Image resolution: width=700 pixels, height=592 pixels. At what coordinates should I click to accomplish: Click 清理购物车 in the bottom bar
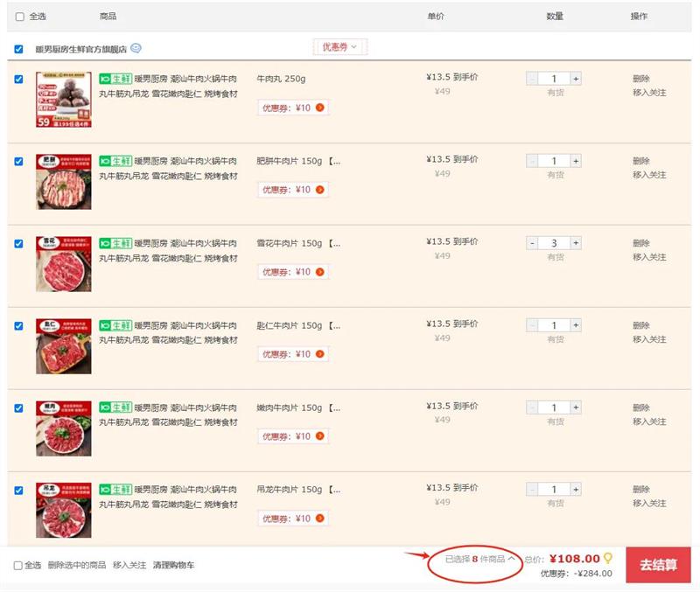pos(173,565)
